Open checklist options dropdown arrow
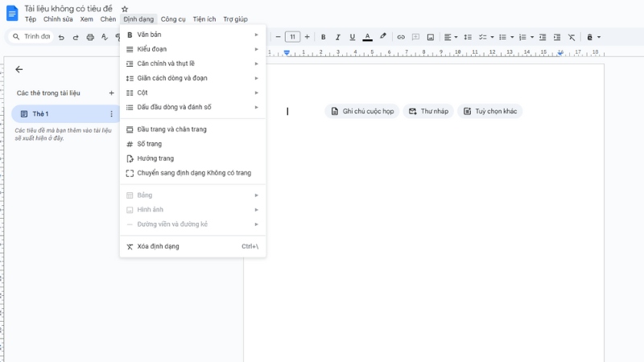The image size is (644, 362). [492, 37]
